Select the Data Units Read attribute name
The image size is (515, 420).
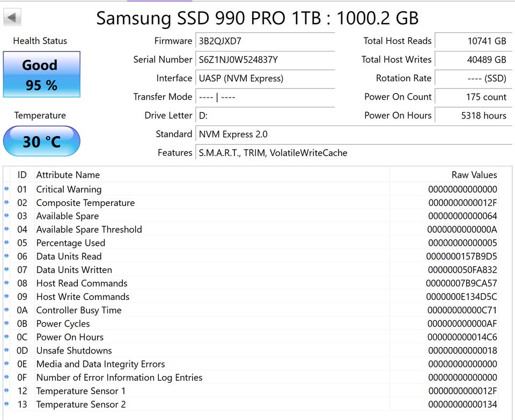[69, 256]
